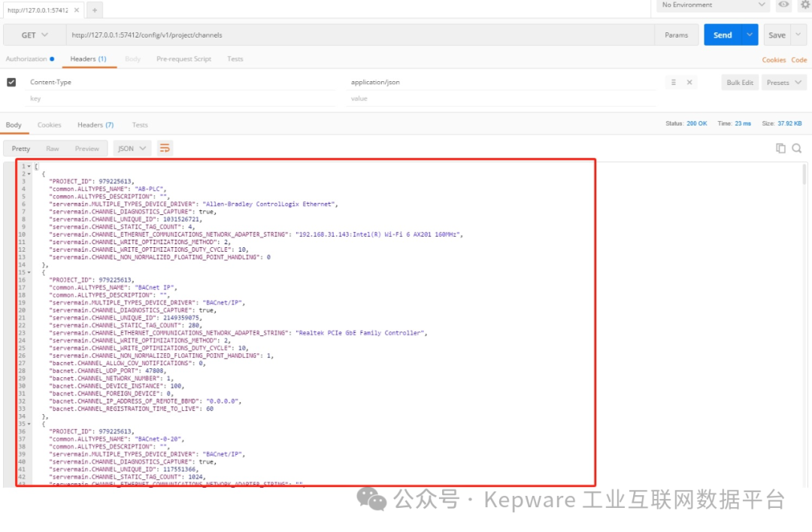
Task: Click the new header key field
Action: pyautogui.click(x=180, y=98)
